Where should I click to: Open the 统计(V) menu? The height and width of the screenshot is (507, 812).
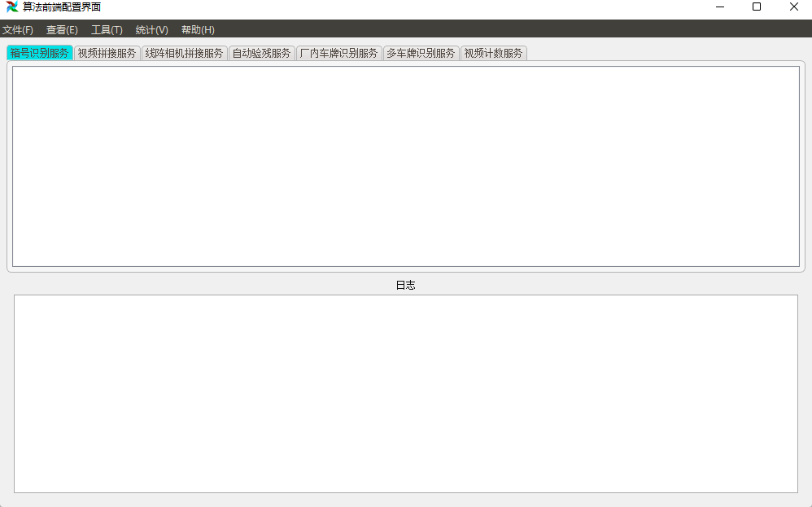click(151, 29)
